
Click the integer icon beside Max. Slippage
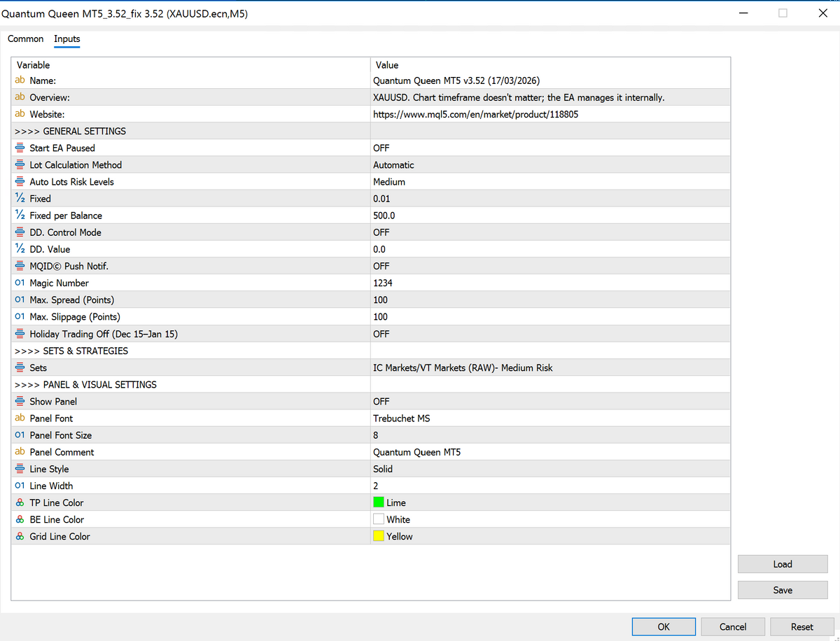click(20, 316)
